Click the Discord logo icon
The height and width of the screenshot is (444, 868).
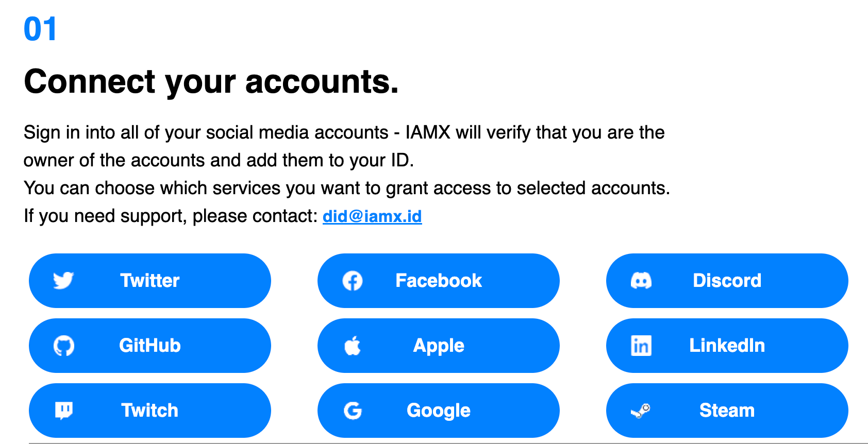(x=641, y=281)
